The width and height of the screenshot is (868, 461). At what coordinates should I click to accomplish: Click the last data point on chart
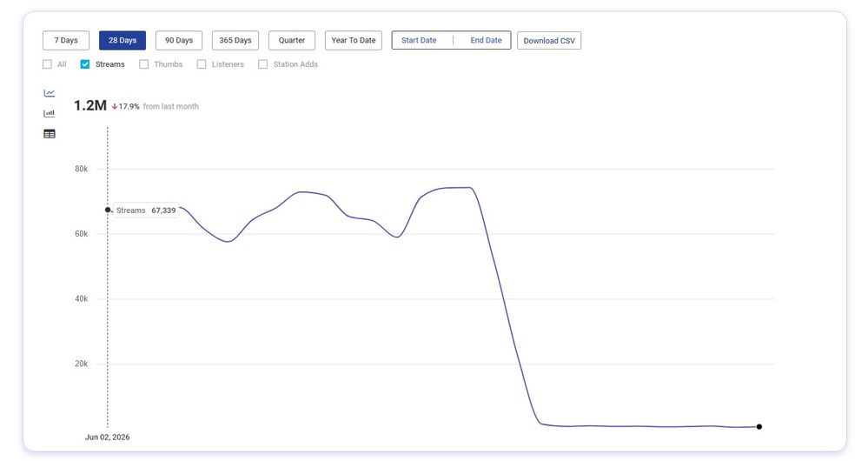click(759, 427)
